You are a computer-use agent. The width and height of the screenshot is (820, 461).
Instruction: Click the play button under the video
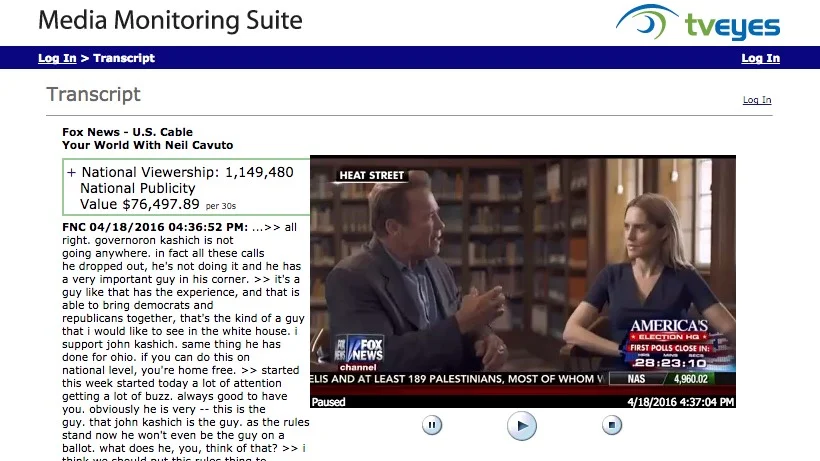[x=522, y=425]
